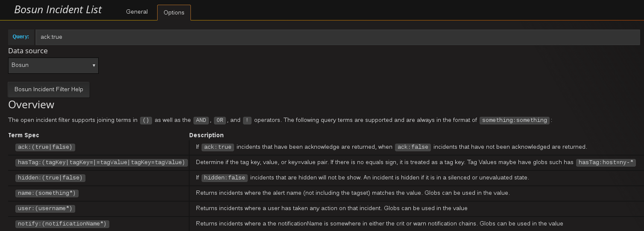Click the hasTag:host=ny-* example code
Viewport: 644px width, 231px height.
[606, 162]
